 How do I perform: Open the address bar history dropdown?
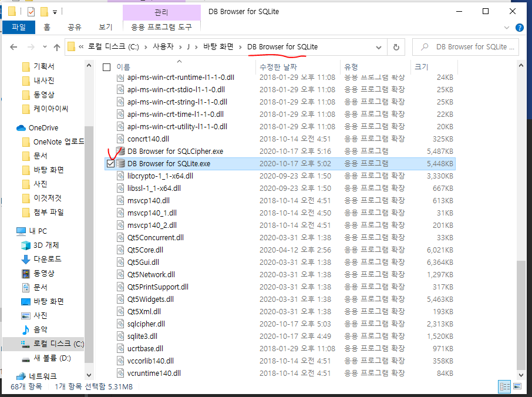tap(379, 48)
